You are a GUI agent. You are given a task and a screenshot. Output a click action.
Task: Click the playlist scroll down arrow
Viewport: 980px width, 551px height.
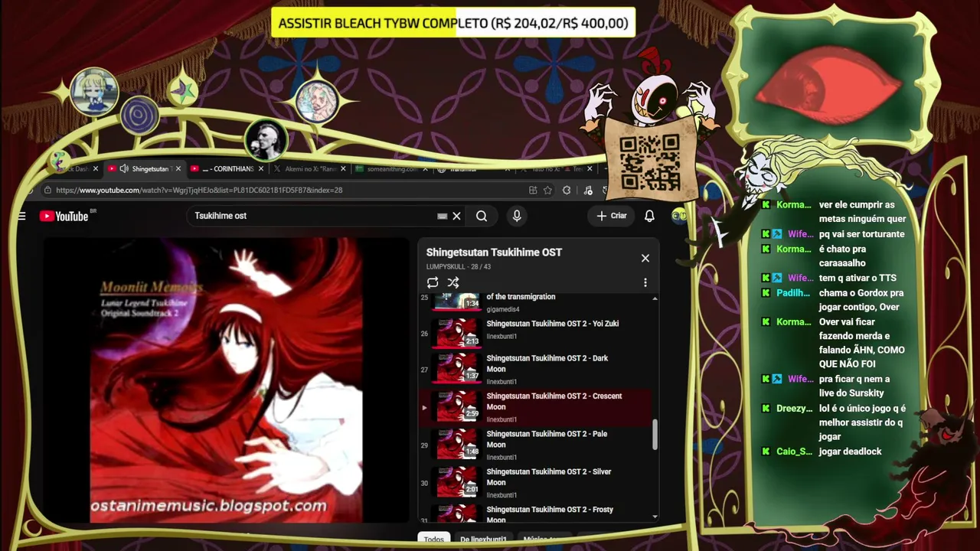click(655, 517)
